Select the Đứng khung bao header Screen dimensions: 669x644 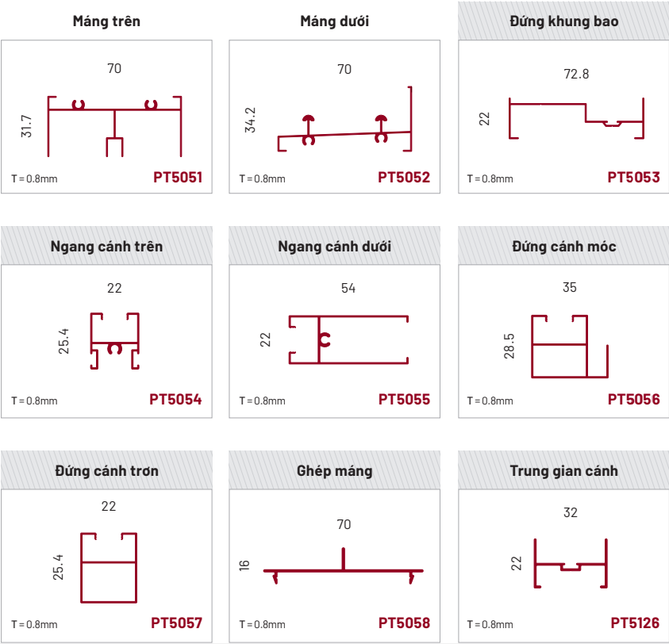[x=564, y=21]
